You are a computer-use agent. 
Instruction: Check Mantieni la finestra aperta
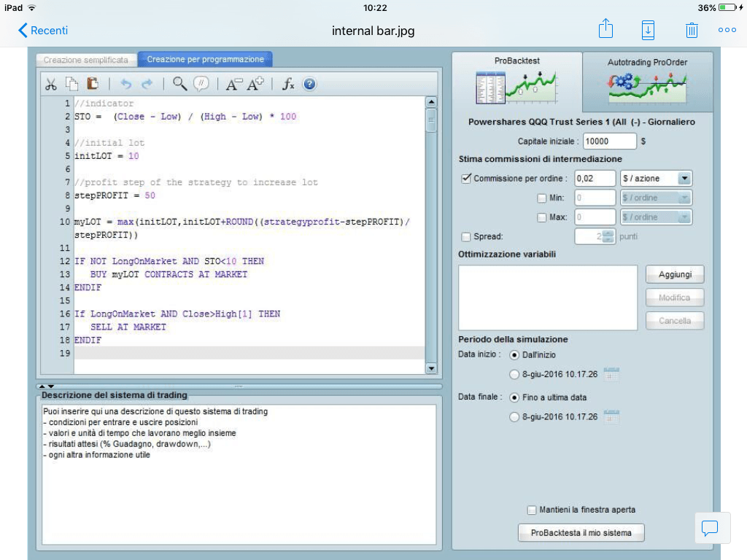point(532,510)
